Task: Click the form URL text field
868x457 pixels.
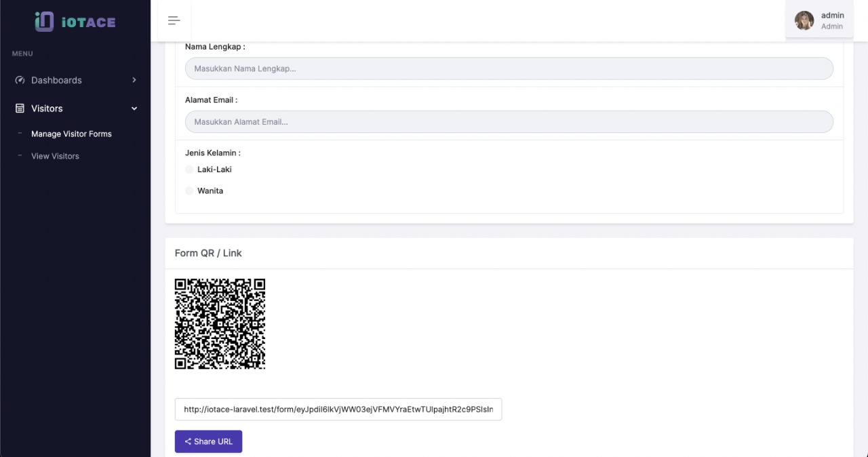Action: (338, 410)
